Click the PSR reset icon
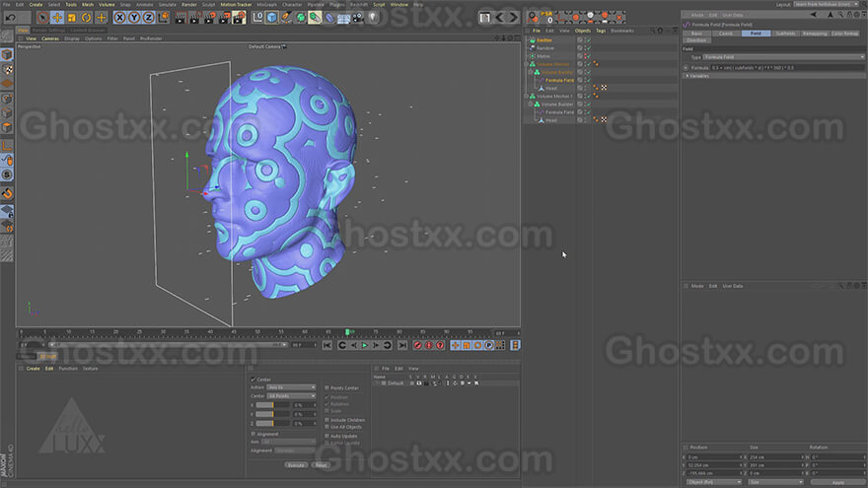868x488 pixels. pyautogui.click(x=547, y=17)
